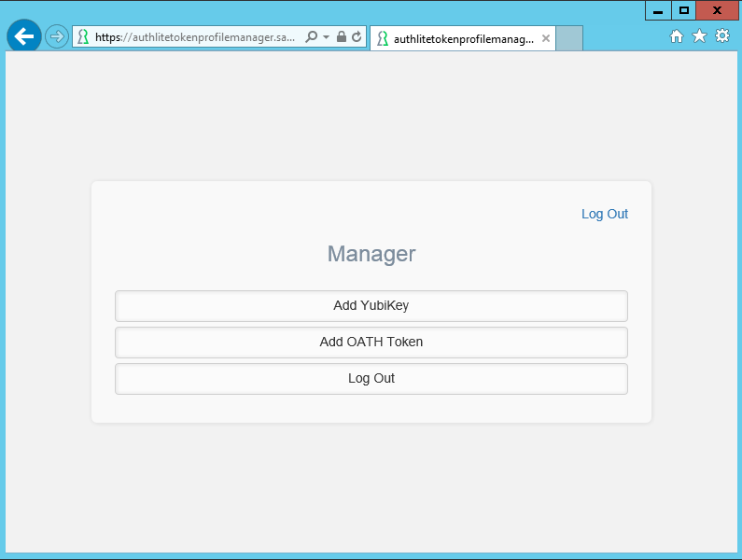Click the browser forward arrow button
This screenshot has width=742, height=560.
(57, 36)
